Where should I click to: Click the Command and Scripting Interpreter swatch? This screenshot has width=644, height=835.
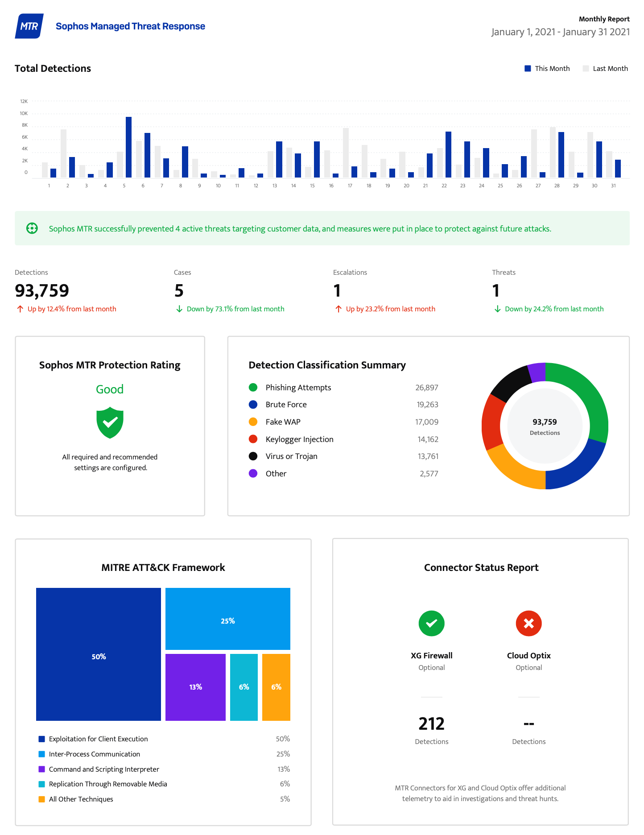click(x=42, y=769)
